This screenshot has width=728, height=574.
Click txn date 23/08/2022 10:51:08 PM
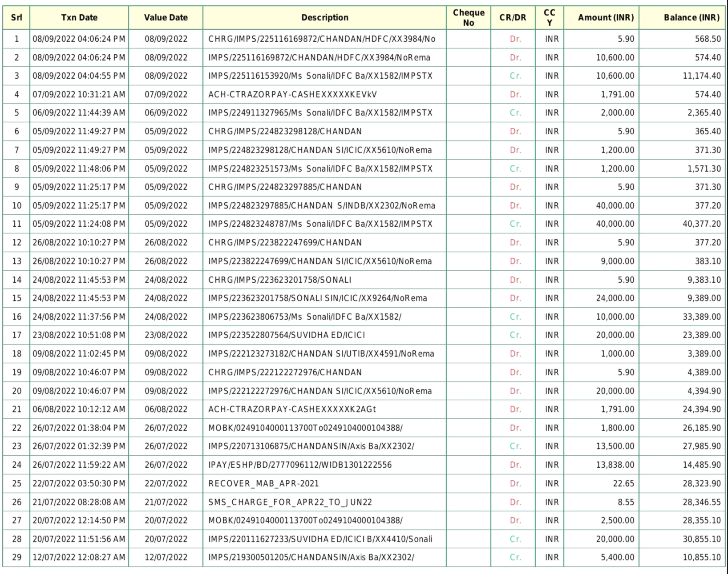coord(79,335)
